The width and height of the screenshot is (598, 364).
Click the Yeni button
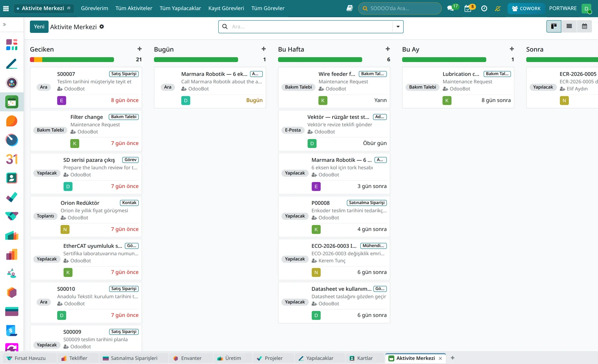[x=39, y=27]
